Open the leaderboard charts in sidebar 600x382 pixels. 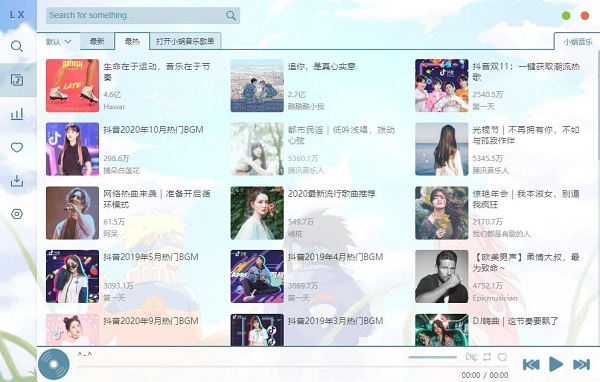point(17,114)
